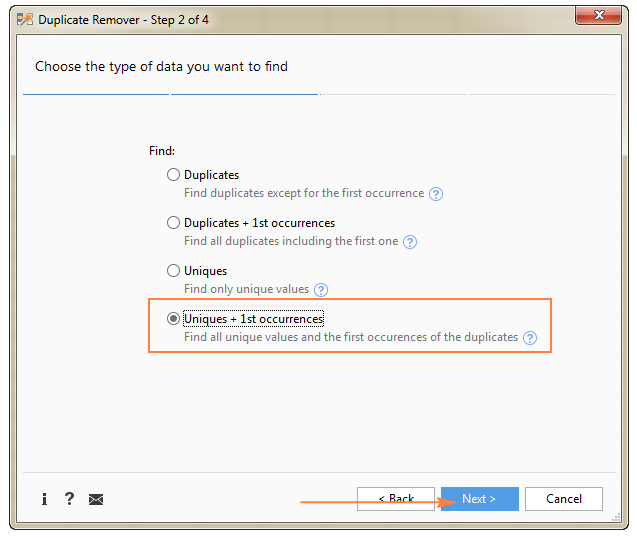Click help icon after 'including the first one'
The width and height of the screenshot is (637, 547).
(410, 242)
